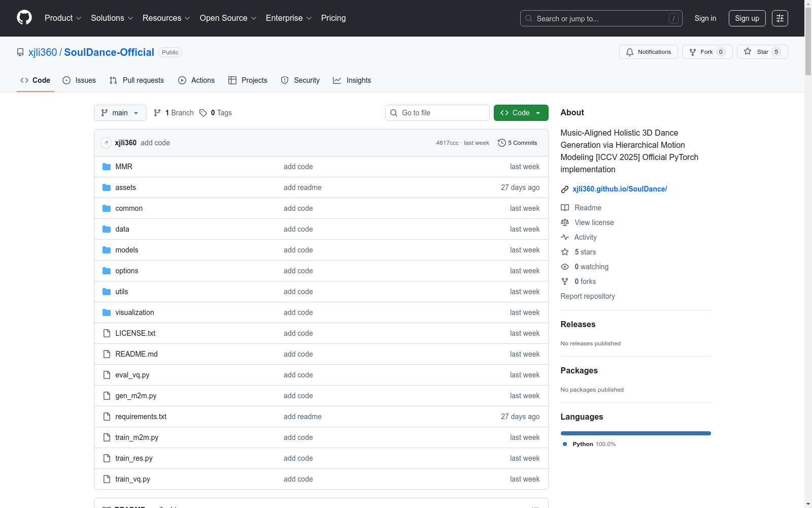The height and width of the screenshot is (508, 812).
Task: Focus the Search or jump to field
Action: (x=601, y=18)
